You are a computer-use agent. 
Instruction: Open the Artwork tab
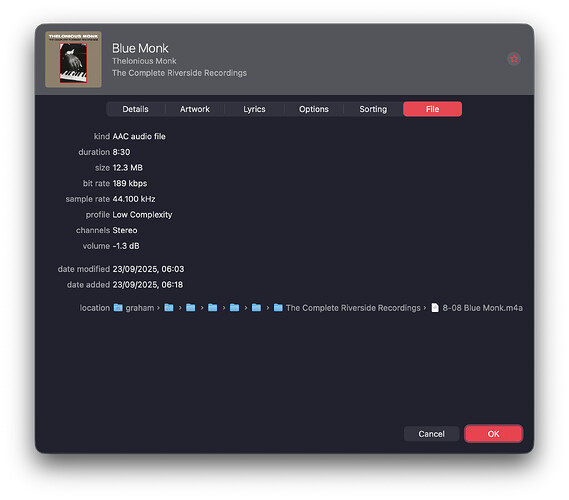[195, 109]
